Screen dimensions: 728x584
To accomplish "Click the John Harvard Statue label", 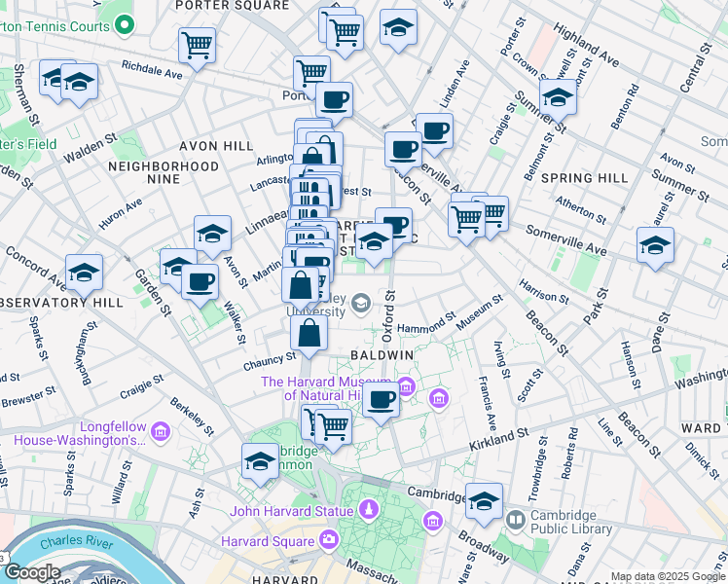I will [291, 511].
